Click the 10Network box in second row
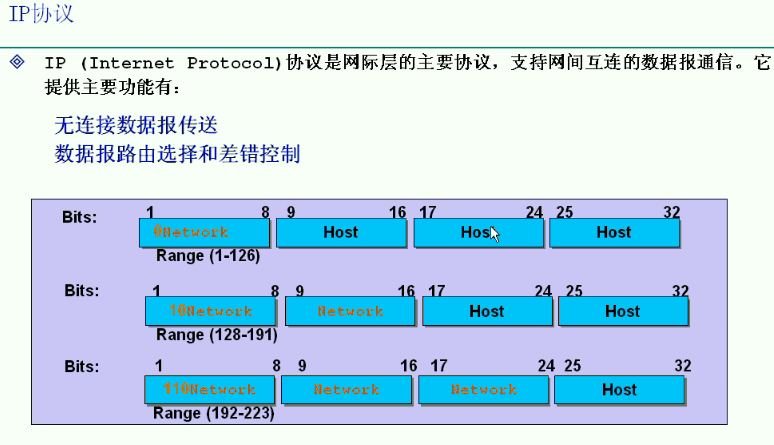The image size is (774, 445). tap(210, 311)
